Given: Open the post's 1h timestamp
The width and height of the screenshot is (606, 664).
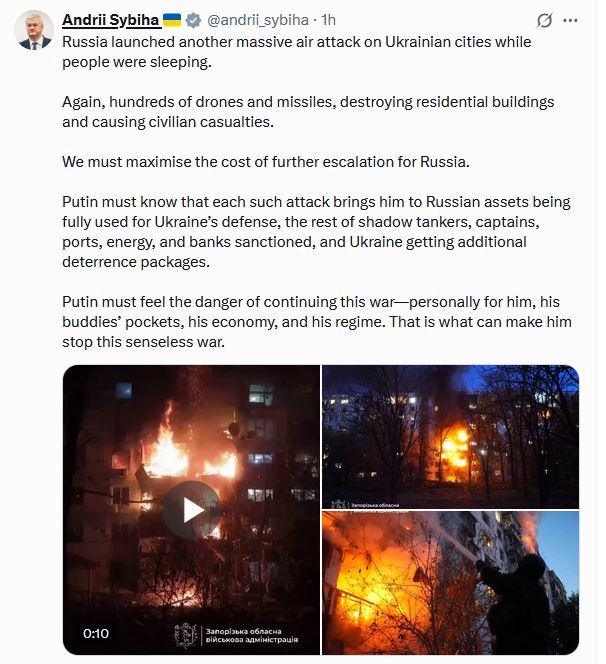Looking at the screenshot, I should point(329,20).
